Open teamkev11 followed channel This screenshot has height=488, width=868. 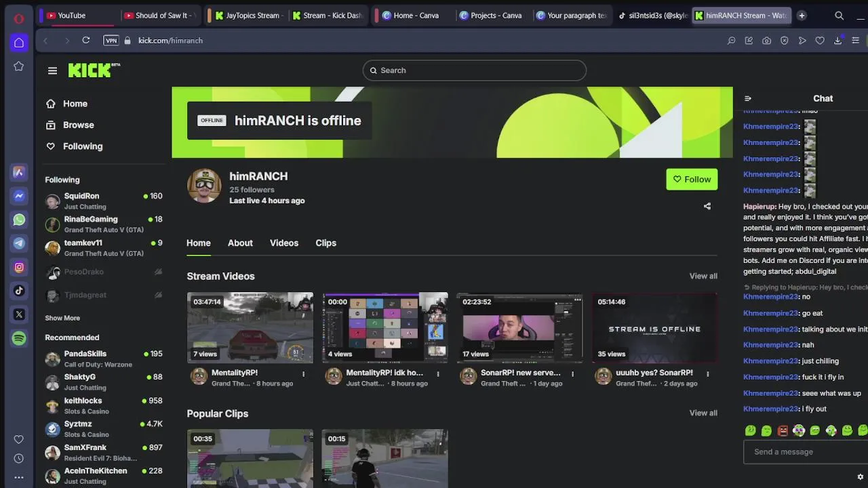click(x=104, y=247)
